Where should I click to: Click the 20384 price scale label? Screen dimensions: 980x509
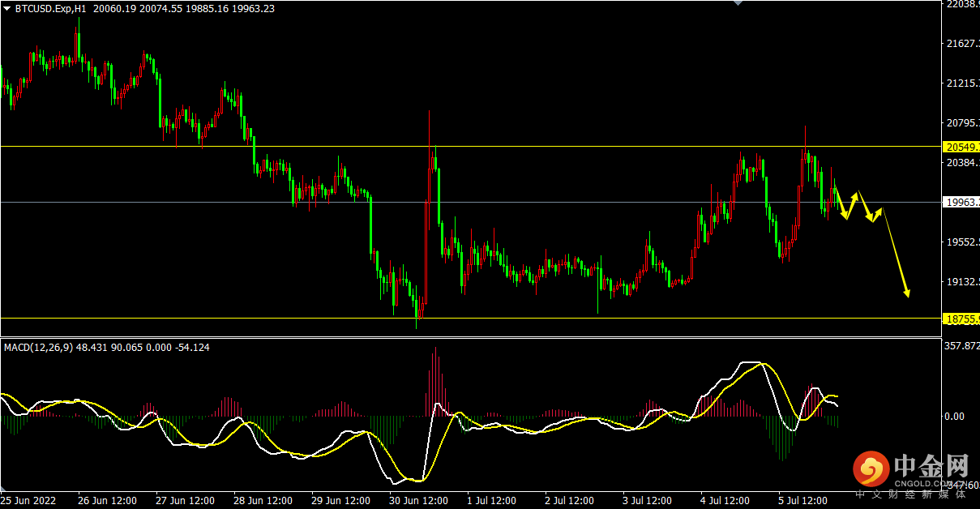(962, 163)
